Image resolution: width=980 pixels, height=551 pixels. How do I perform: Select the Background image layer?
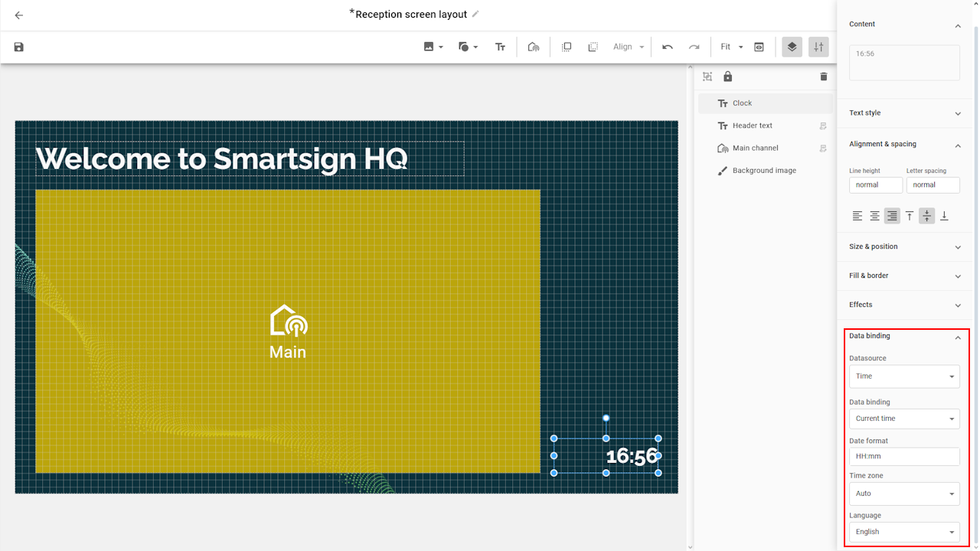(x=764, y=171)
